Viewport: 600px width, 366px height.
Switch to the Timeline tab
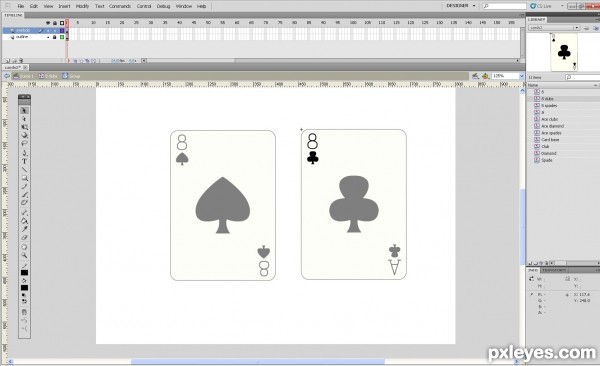pos(13,15)
